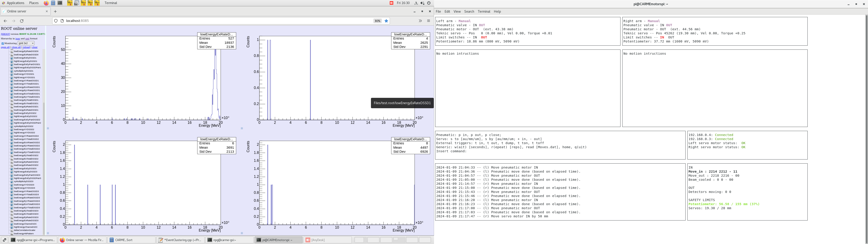Viewport: 868px width, 244px height.
Task: Open a new browser tab
Action: coord(55,12)
